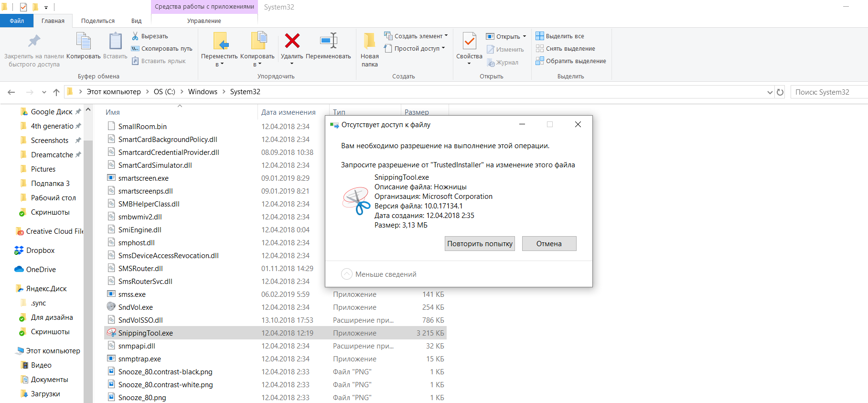Screen dimensions: 868x403
Task: Click the red Удалить icon
Action: (292, 41)
